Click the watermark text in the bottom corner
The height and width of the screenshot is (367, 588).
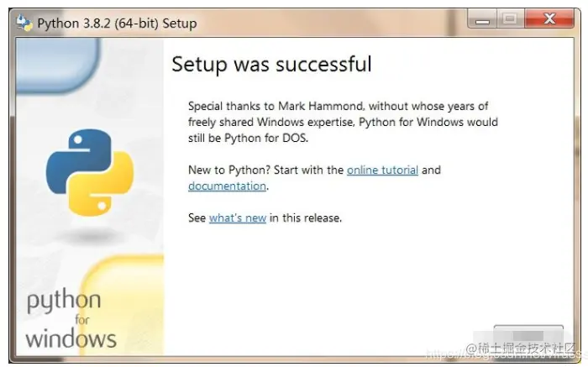521,347
